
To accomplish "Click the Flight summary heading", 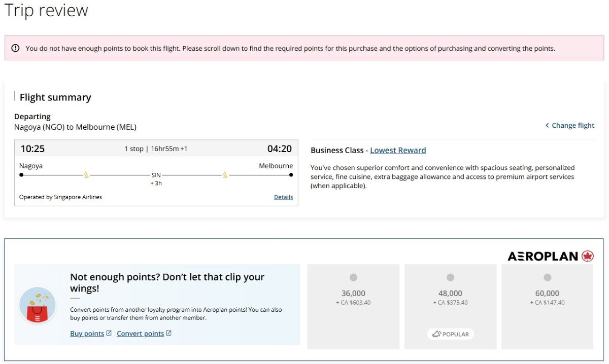I will coord(55,97).
